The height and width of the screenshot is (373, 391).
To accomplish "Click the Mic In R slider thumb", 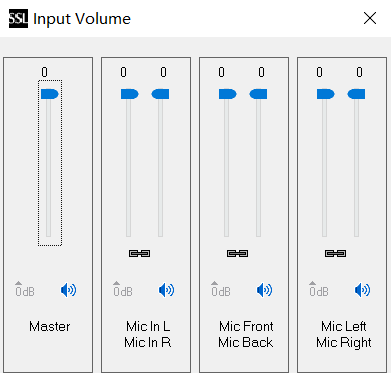I will pyautogui.click(x=160, y=94).
